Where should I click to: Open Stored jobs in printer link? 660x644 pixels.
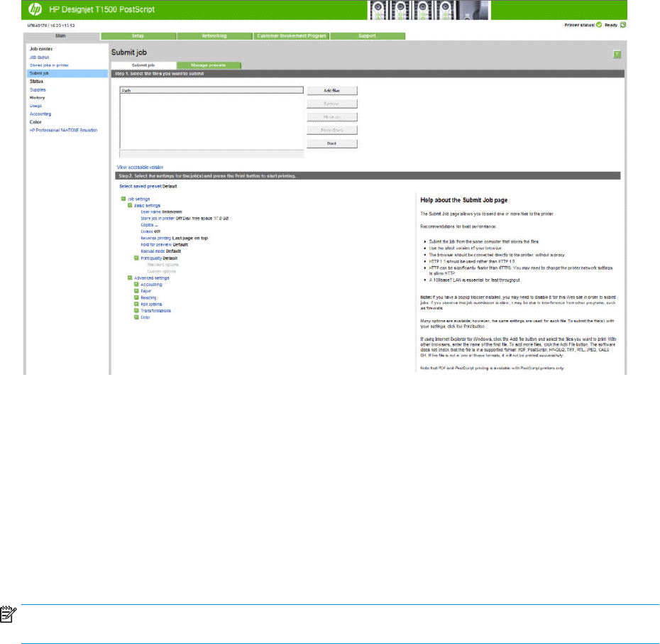(x=49, y=65)
